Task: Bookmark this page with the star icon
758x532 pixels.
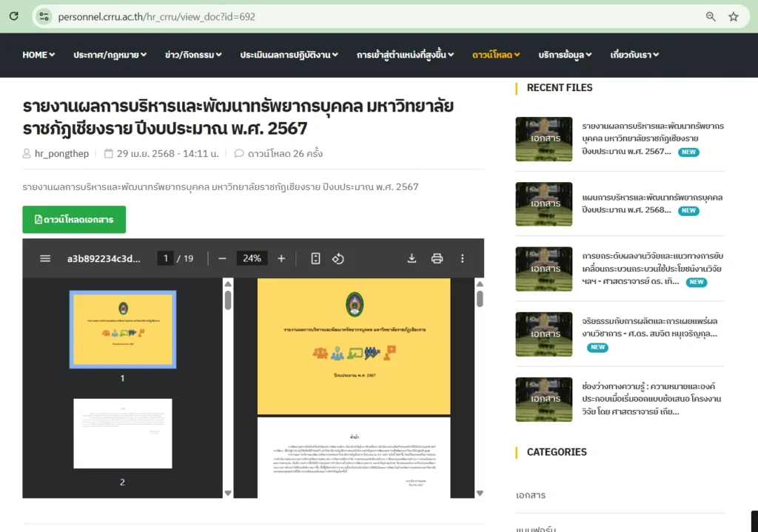Action: click(x=734, y=16)
